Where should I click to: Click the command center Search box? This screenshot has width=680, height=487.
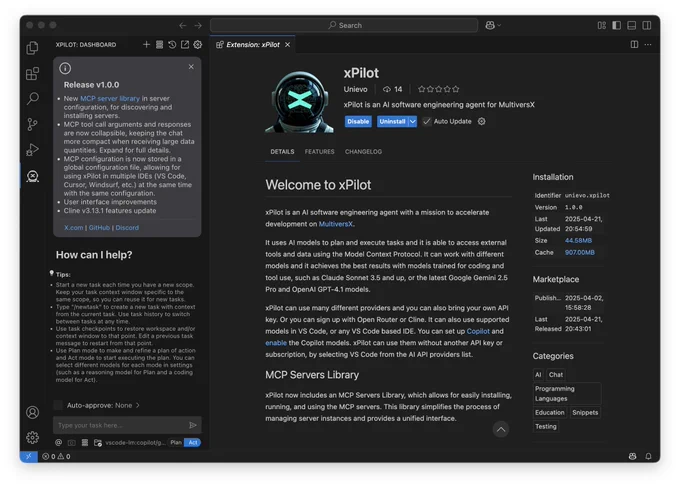(344, 26)
